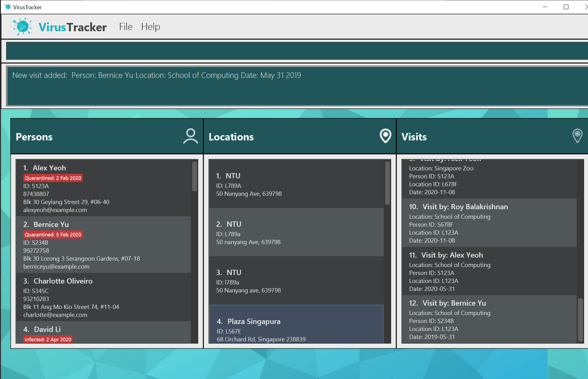
Task: Click the Visits list scrollbar thumb
Action: 580,320
